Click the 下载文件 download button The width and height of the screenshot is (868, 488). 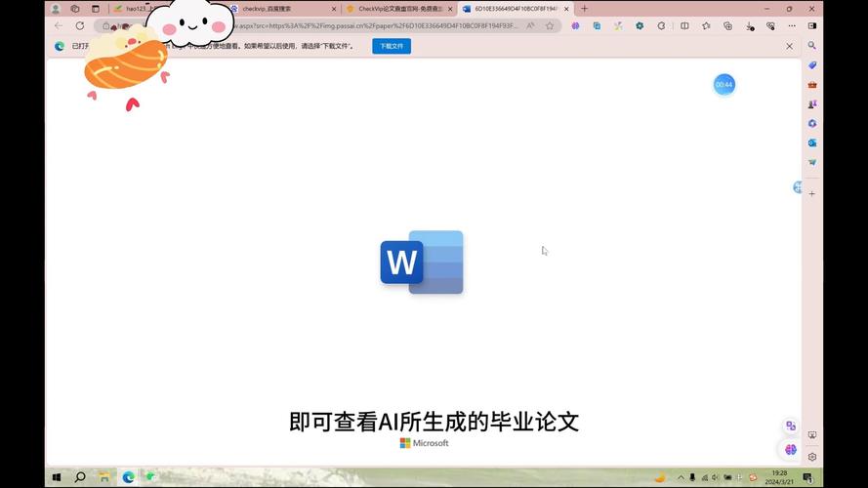pyautogui.click(x=392, y=46)
